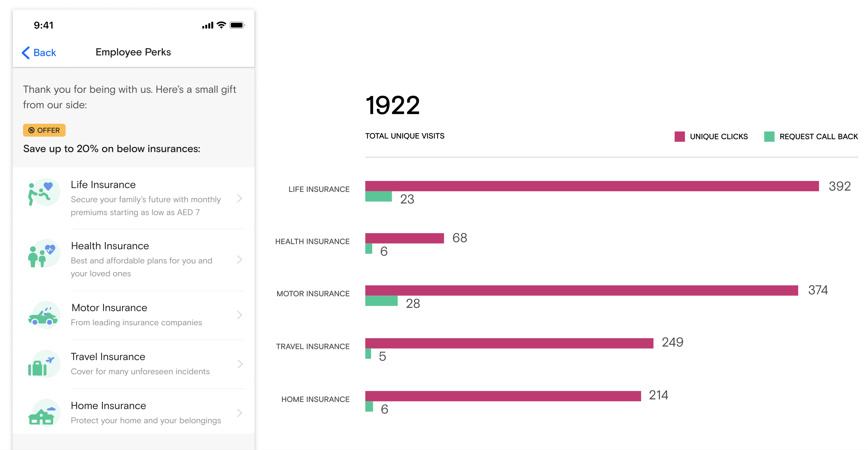Tap the Travel Insurance luggage icon

44,364
